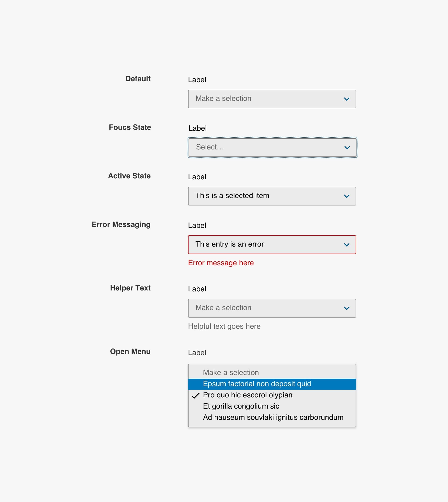Click the checkmark beside 'Pro quo hic escorol olypian'
Screen dimensions: 448x502
click(x=196, y=395)
